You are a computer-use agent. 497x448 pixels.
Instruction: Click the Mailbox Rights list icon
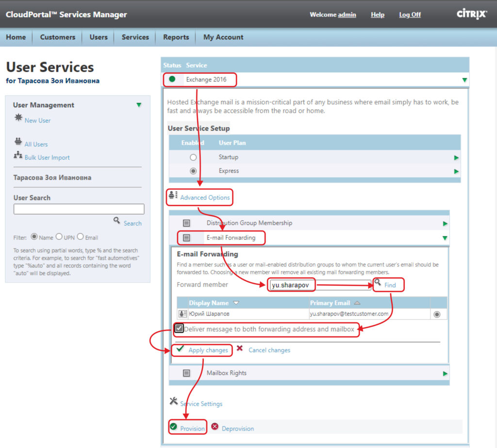click(186, 373)
